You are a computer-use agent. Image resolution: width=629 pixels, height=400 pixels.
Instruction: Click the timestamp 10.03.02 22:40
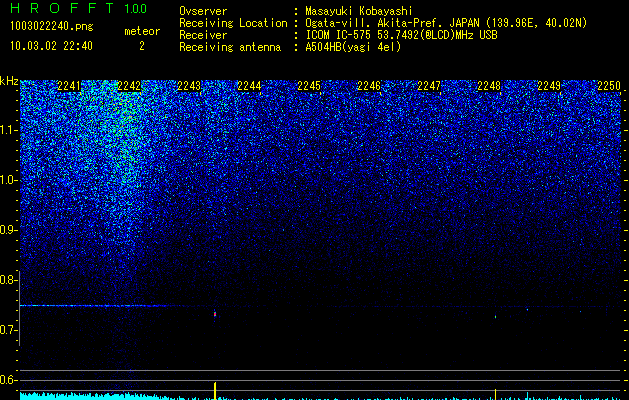[51, 46]
